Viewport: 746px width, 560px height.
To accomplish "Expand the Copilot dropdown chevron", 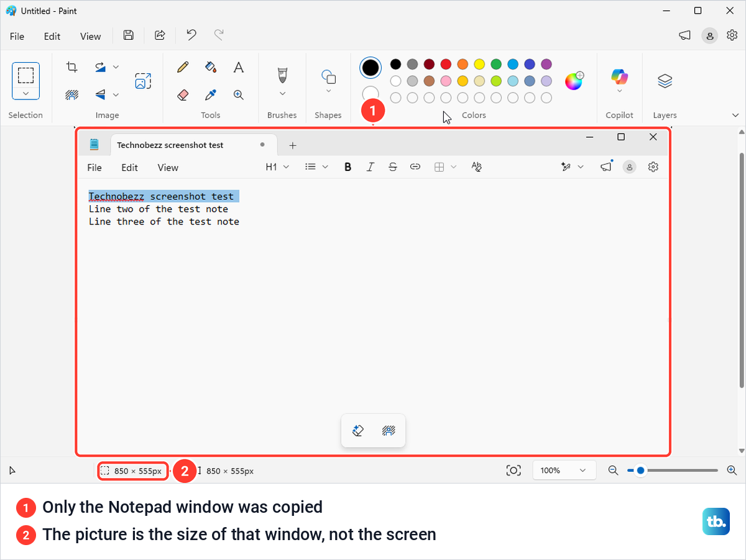I will tap(620, 91).
